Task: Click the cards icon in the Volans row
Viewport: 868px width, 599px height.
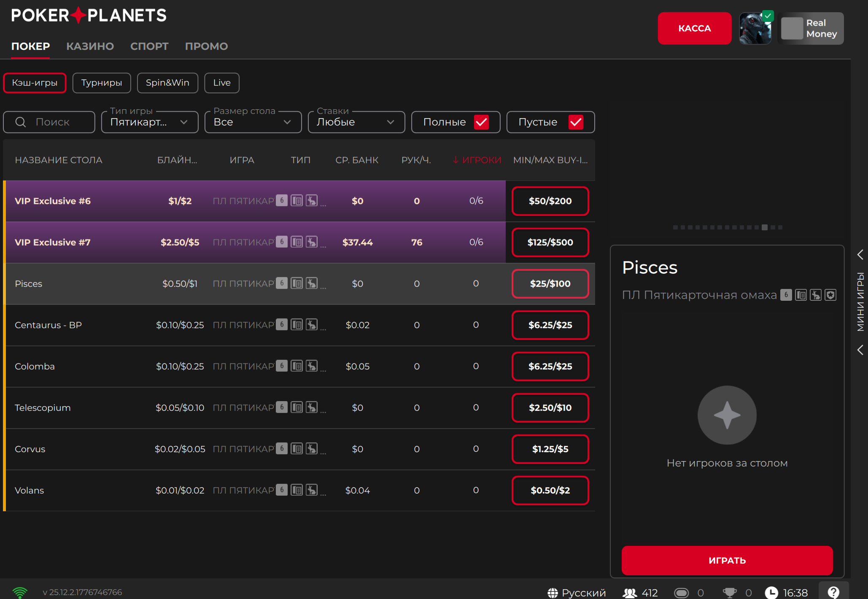Action: click(297, 490)
